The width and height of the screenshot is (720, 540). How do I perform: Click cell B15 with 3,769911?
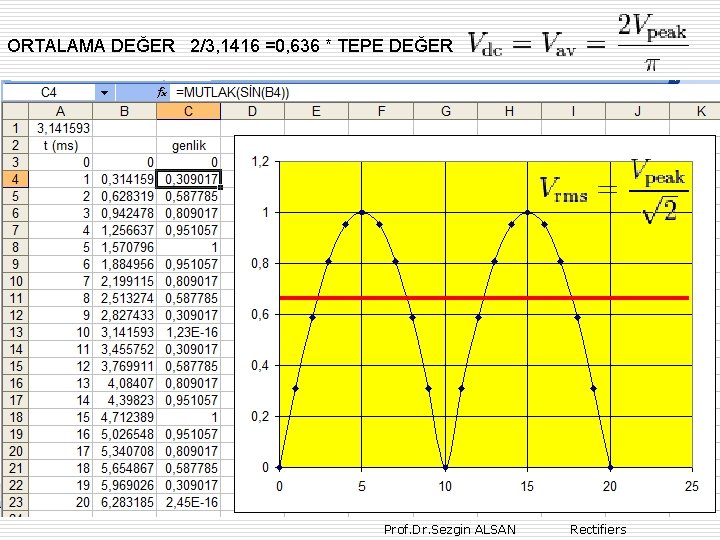pos(124,366)
